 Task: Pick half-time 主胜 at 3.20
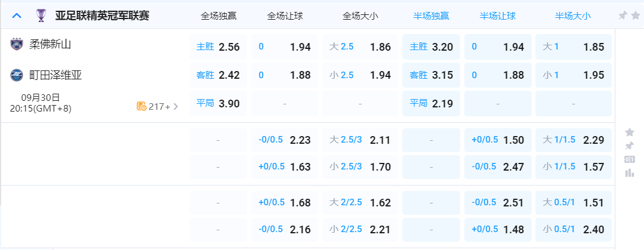tap(432, 47)
